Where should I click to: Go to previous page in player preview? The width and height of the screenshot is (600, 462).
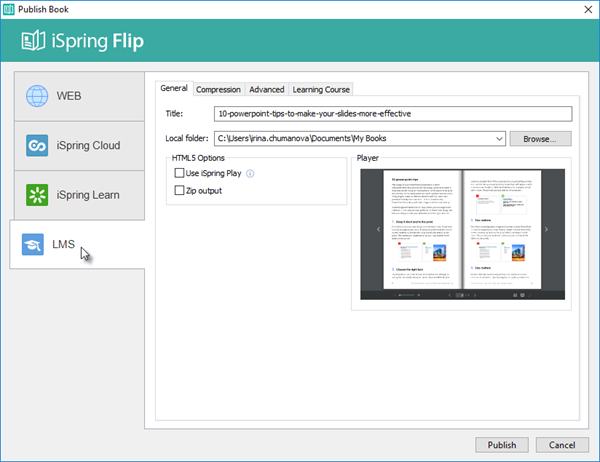pos(378,229)
